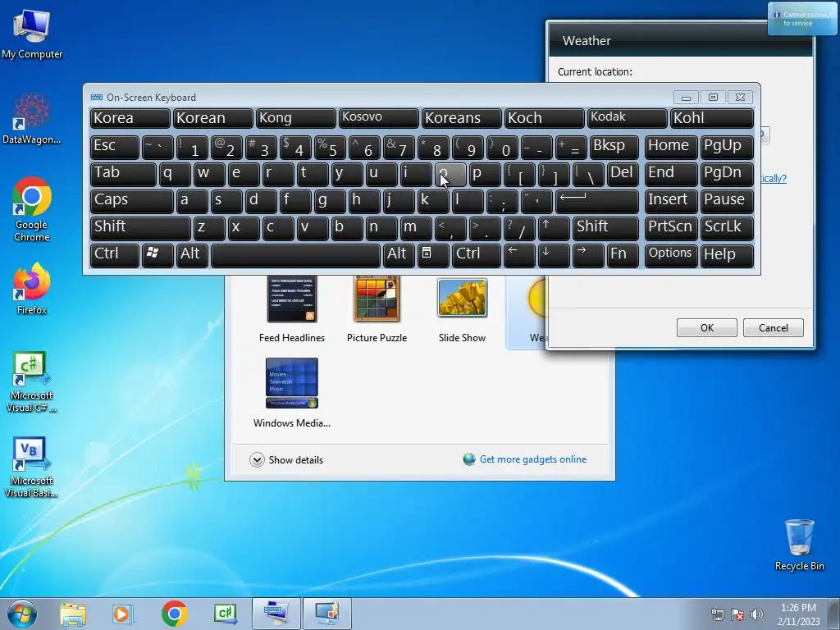Click the up arrow key
Viewport: 840px width, 630px height.
point(554,228)
